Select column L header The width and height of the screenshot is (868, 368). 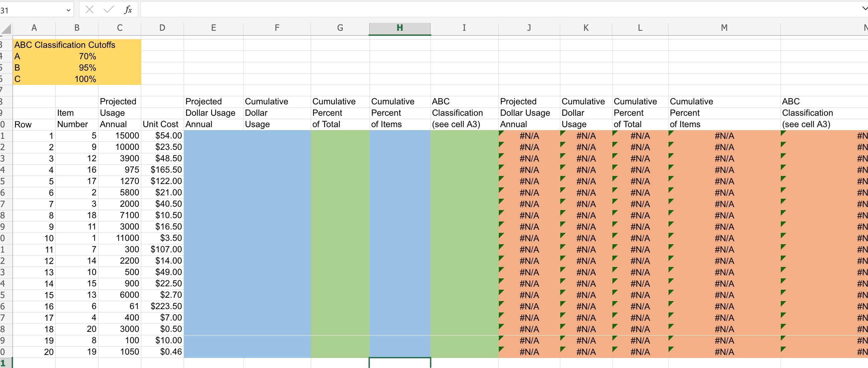(x=640, y=28)
